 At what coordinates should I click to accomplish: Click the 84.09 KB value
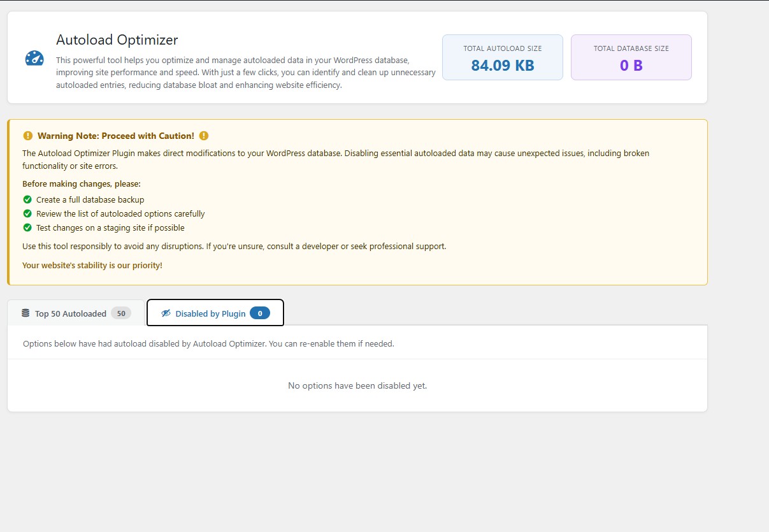503,65
